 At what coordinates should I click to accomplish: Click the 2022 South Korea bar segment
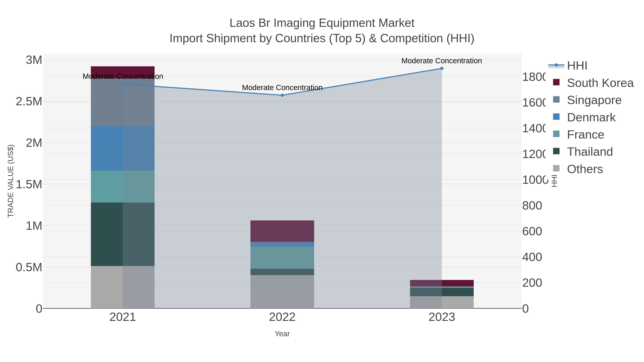coord(282,231)
